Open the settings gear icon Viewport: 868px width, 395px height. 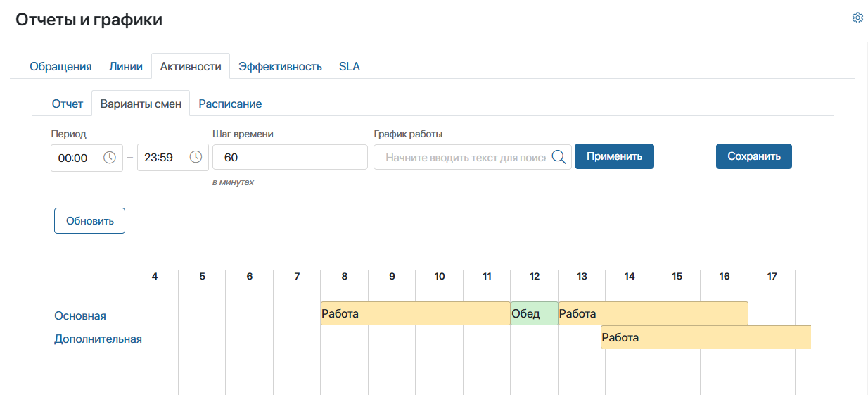coord(857,18)
